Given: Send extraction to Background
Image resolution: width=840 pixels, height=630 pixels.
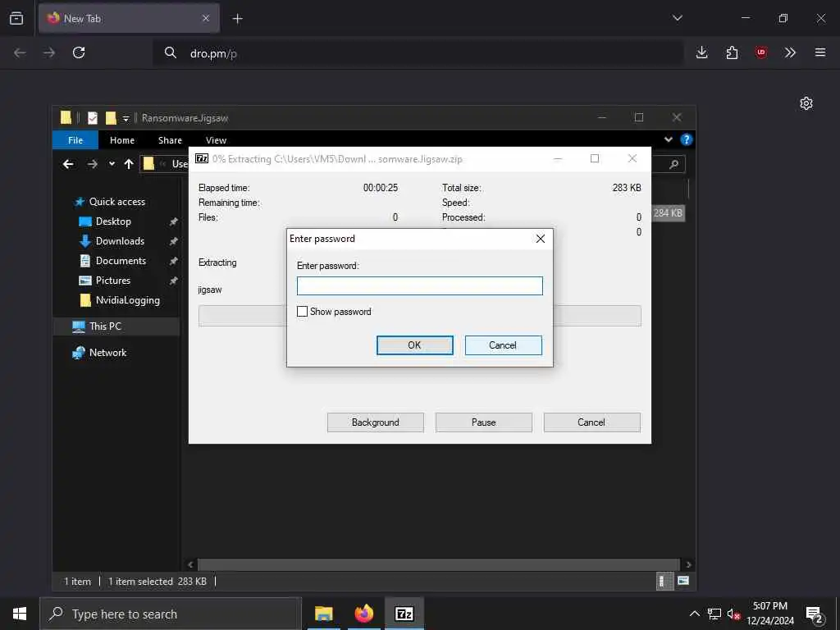Looking at the screenshot, I should tap(376, 422).
